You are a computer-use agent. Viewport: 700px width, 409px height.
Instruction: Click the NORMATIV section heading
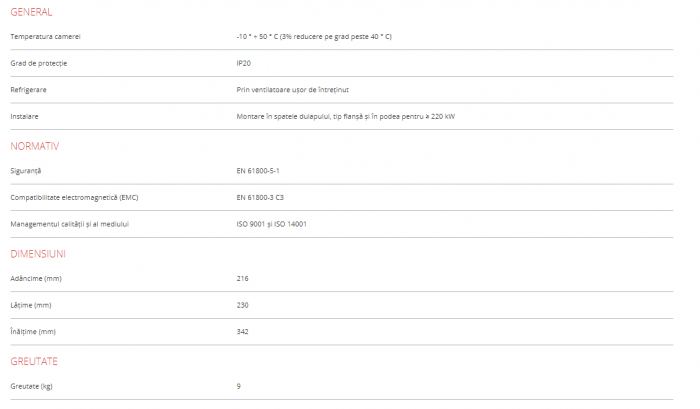coord(35,146)
